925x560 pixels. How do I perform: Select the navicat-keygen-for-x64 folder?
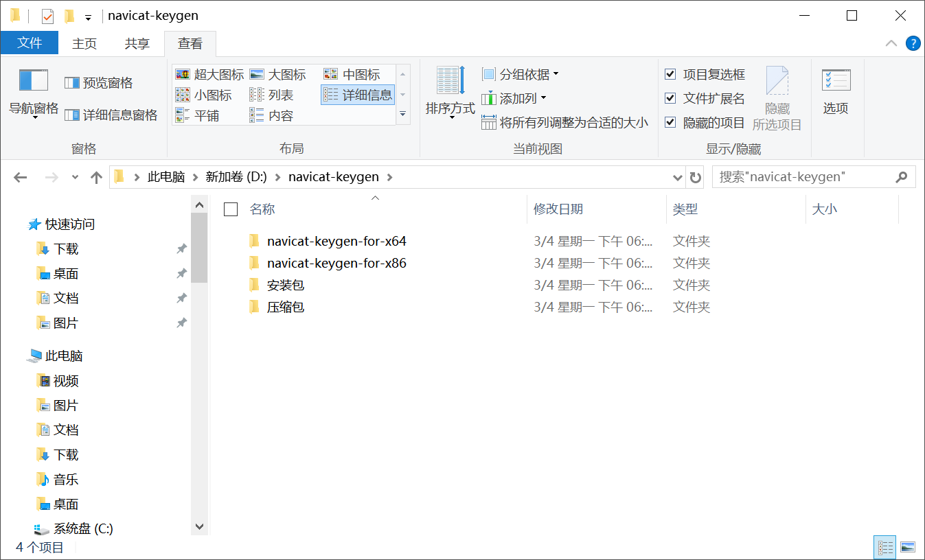coord(336,242)
